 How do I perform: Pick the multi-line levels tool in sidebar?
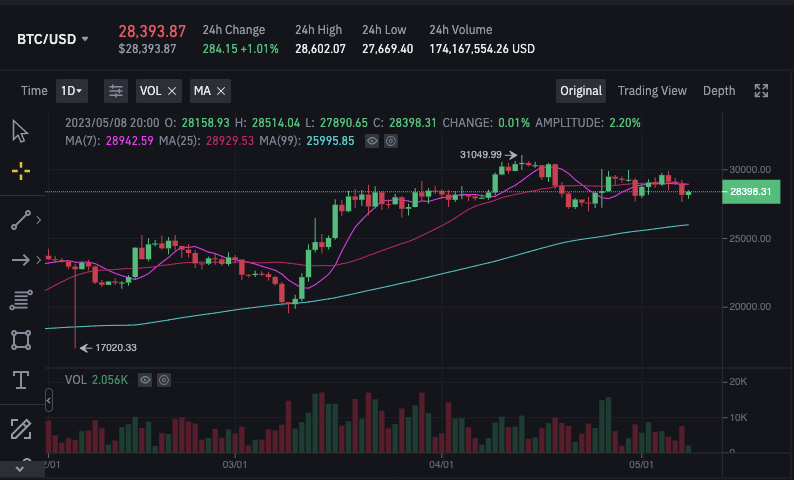click(20, 300)
